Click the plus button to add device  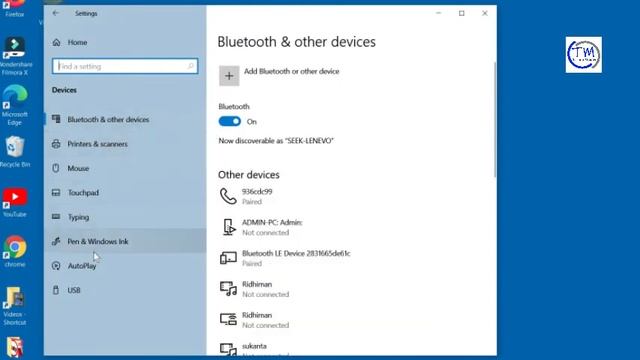point(229,76)
